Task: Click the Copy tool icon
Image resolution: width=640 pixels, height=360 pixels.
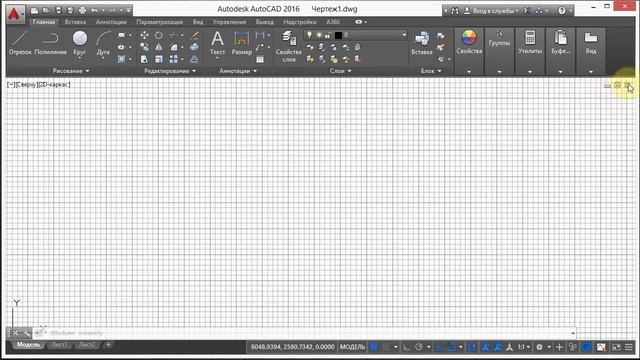Action: (144, 47)
